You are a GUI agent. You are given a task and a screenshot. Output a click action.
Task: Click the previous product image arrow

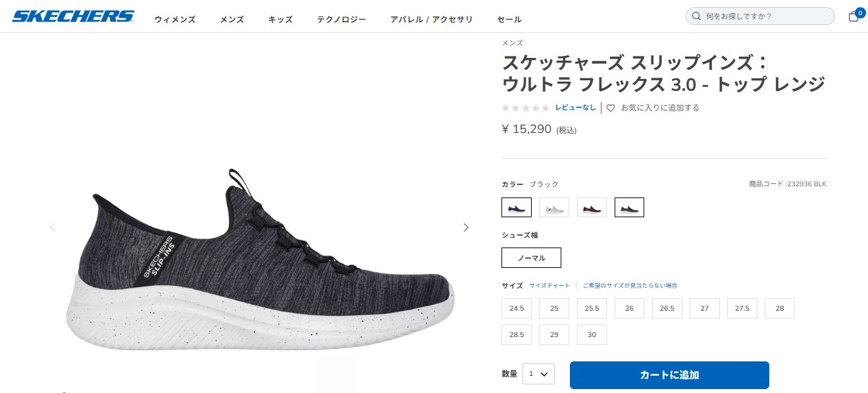pos(53,227)
